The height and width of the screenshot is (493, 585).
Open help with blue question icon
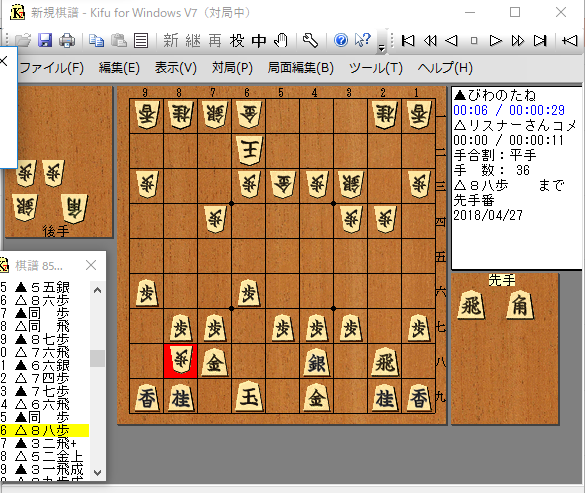(x=341, y=40)
